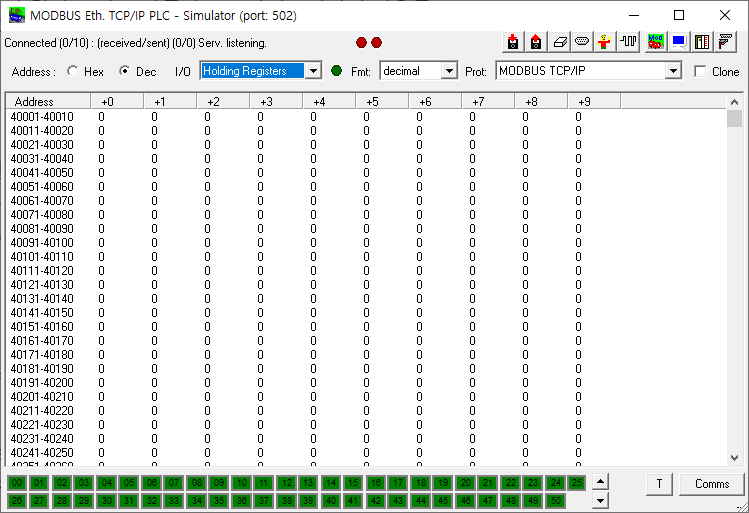Click the Comms button
This screenshot has height=513, width=749.
pos(712,484)
